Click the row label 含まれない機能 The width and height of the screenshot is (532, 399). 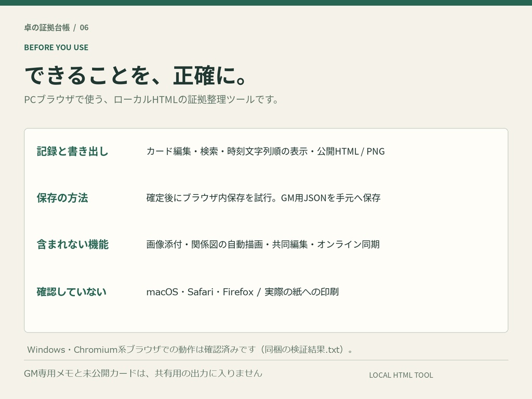pos(73,244)
